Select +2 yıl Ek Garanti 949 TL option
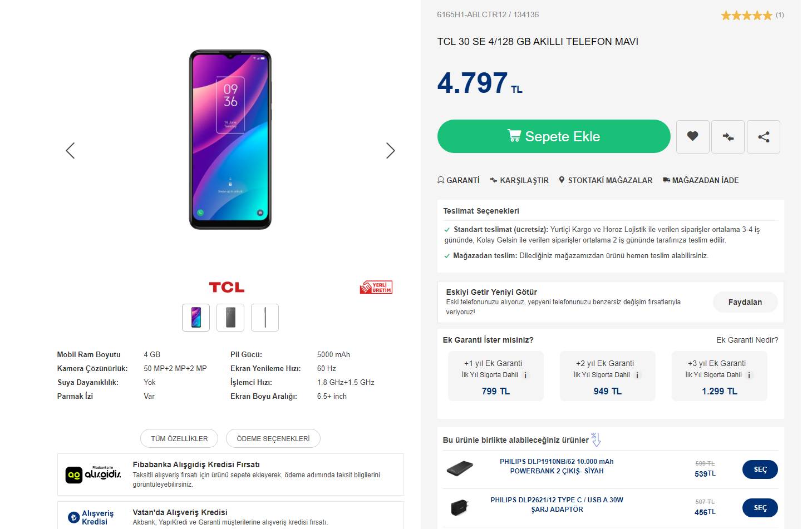The height and width of the screenshot is (529, 812). click(607, 376)
